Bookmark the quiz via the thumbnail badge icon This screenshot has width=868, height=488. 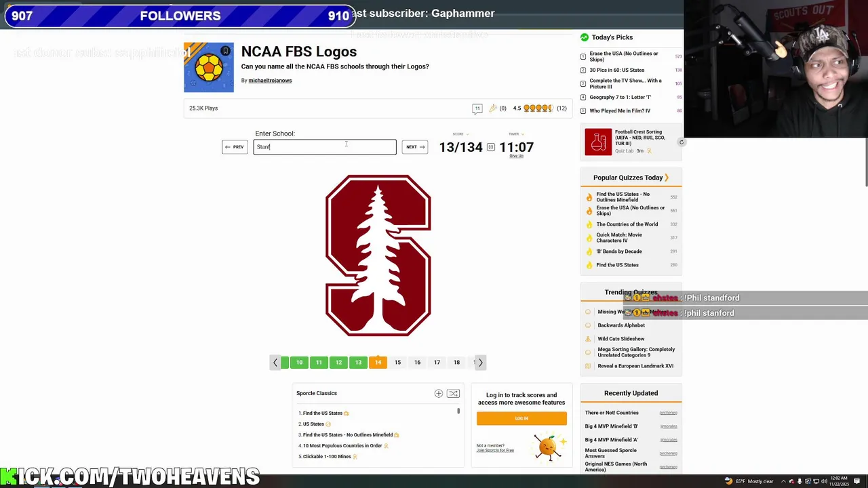tap(225, 51)
